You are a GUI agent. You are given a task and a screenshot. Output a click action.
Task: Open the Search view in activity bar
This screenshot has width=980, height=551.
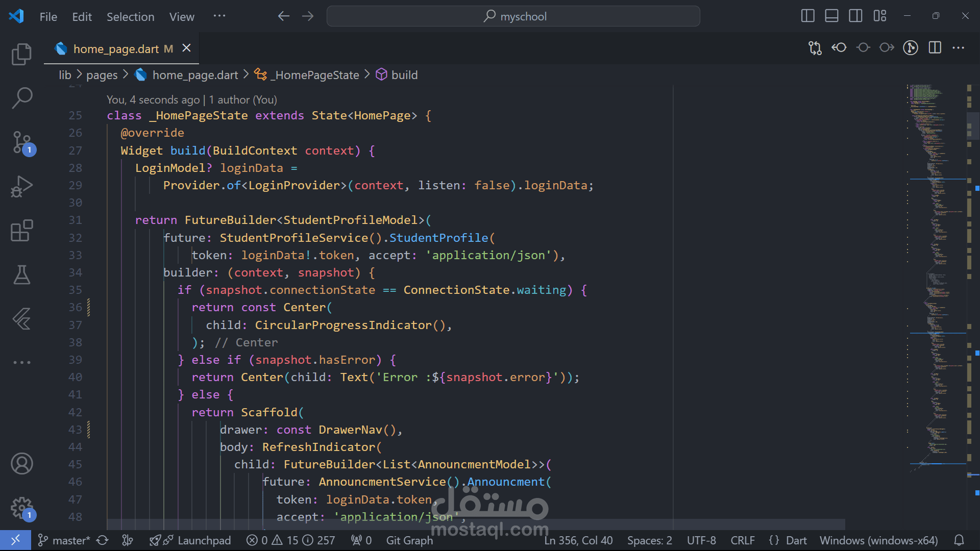(21, 97)
